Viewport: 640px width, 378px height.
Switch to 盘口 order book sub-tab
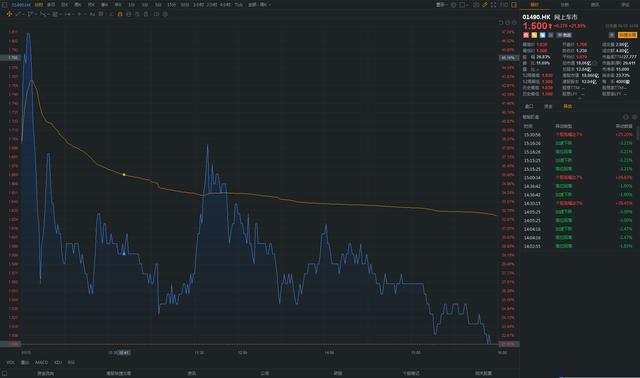(x=529, y=107)
